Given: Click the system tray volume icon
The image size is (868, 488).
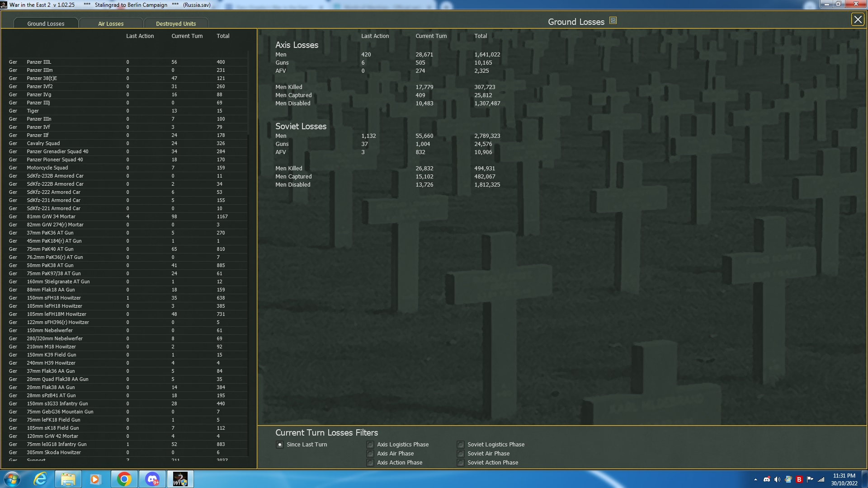Looking at the screenshot, I should (777, 479).
